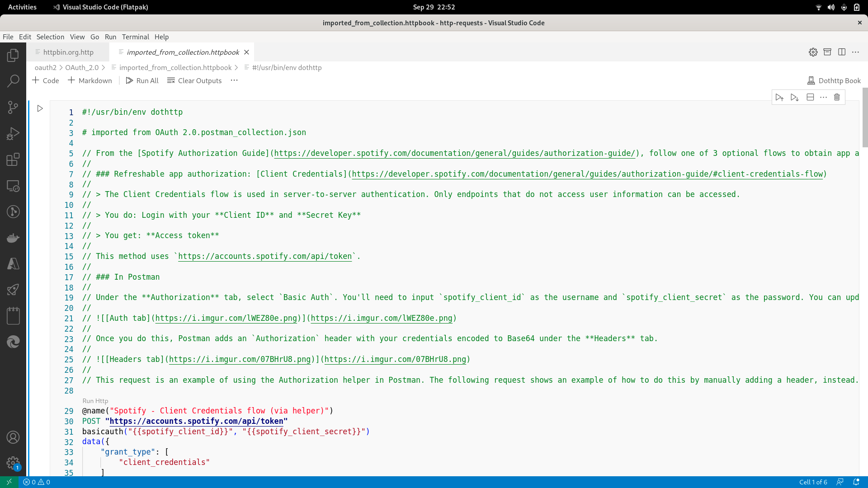Select Dothttp Book kernel picker
868x488 pixels.
(x=834, y=80)
